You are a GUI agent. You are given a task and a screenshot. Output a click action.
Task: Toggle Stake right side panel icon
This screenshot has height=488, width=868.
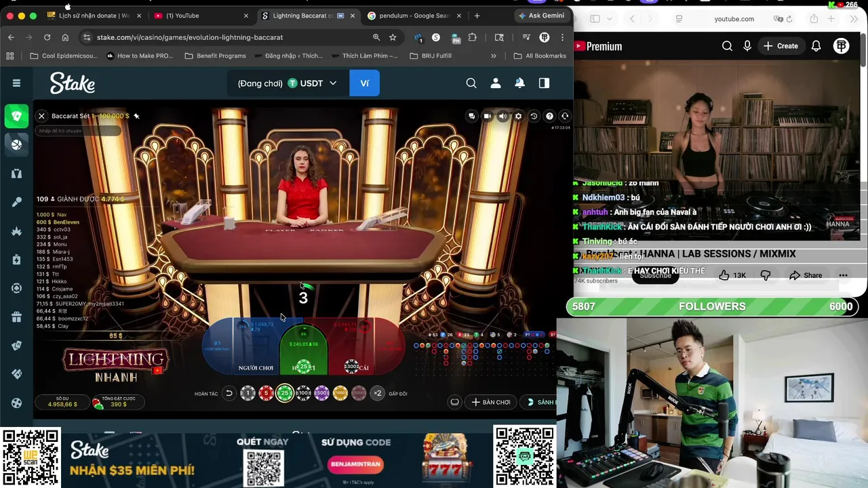click(x=544, y=83)
